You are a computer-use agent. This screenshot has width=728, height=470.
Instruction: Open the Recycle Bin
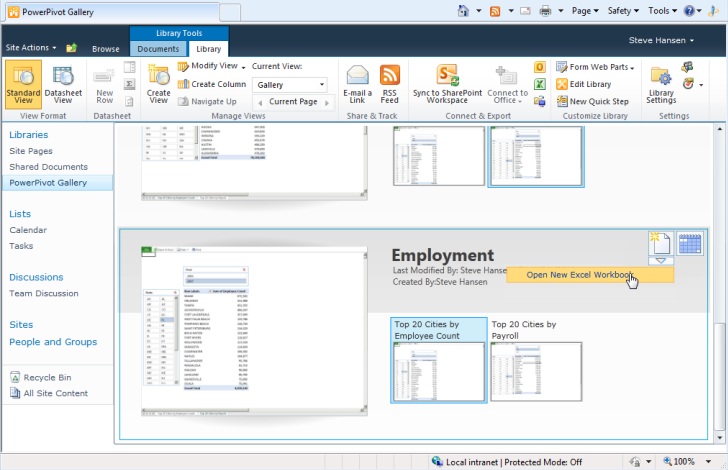[x=41, y=377]
